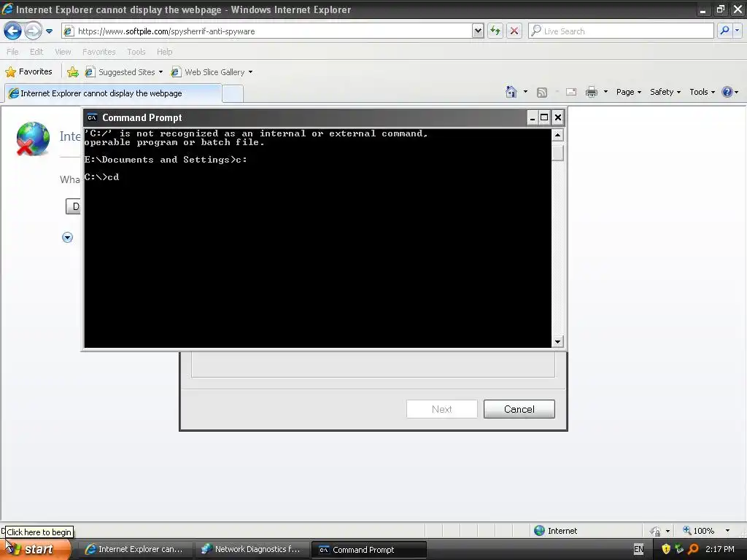Open the Edit menu
This screenshot has height=560, width=747.
tap(36, 52)
